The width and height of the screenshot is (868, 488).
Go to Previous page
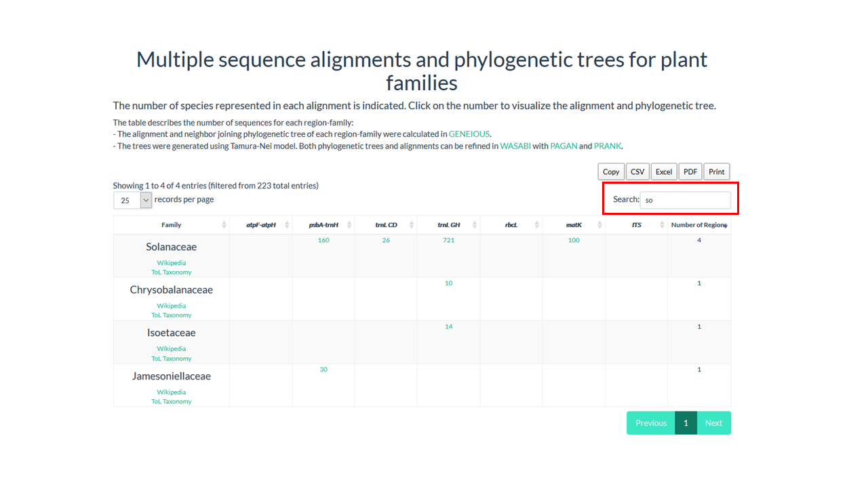pyautogui.click(x=651, y=423)
